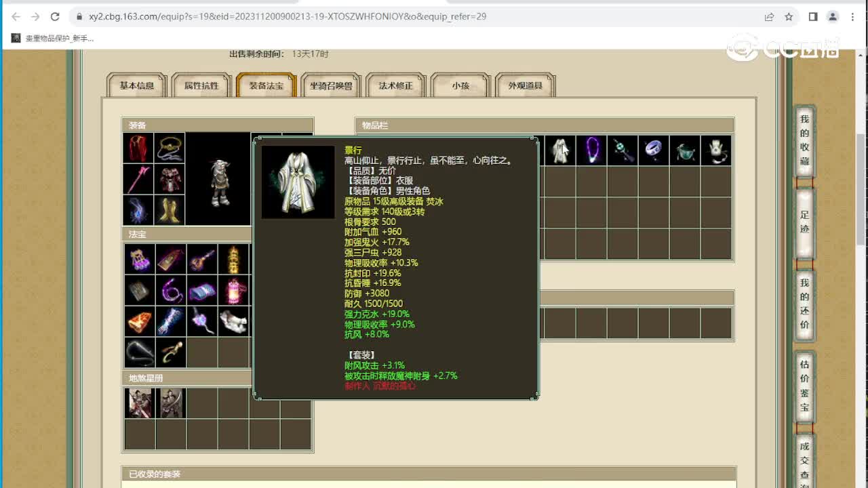The height and width of the screenshot is (488, 868).
Task: Open the Chrome three-dot menu
Action: pos(853,16)
